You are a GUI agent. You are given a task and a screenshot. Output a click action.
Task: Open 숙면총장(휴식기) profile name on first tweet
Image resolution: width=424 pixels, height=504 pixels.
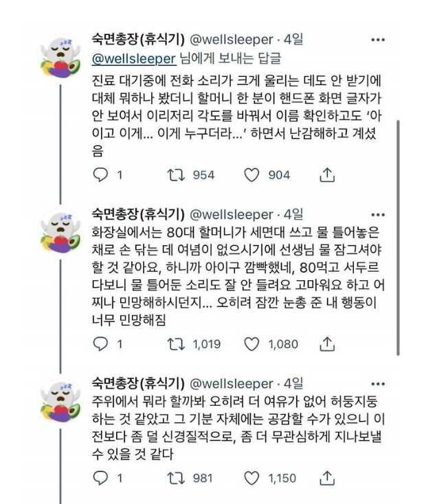tap(138, 40)
